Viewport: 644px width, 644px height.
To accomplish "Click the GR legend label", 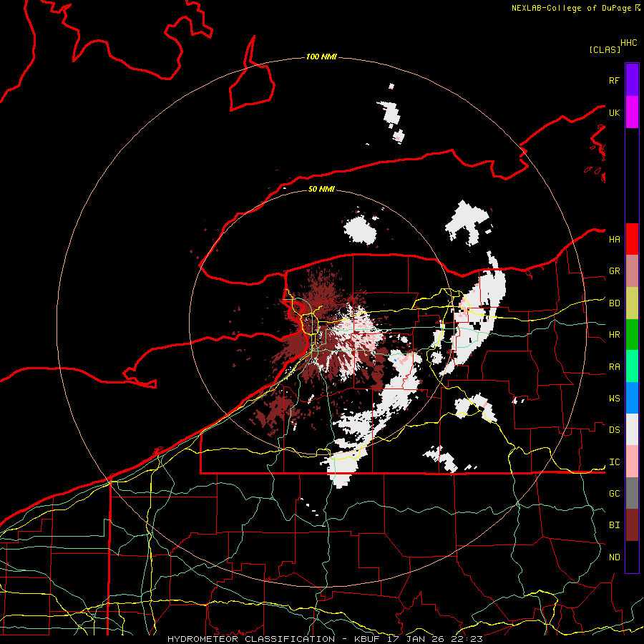I will [614, 271].
